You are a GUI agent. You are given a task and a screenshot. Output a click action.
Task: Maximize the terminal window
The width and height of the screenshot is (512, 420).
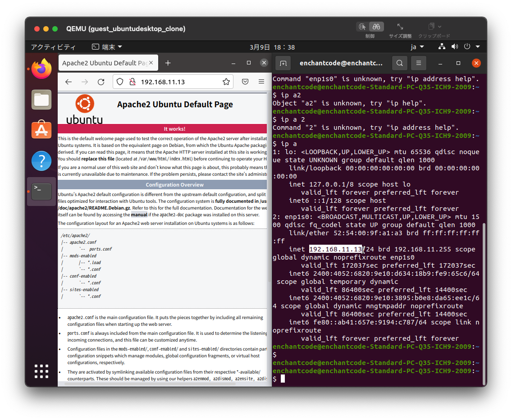coord(458,64)
